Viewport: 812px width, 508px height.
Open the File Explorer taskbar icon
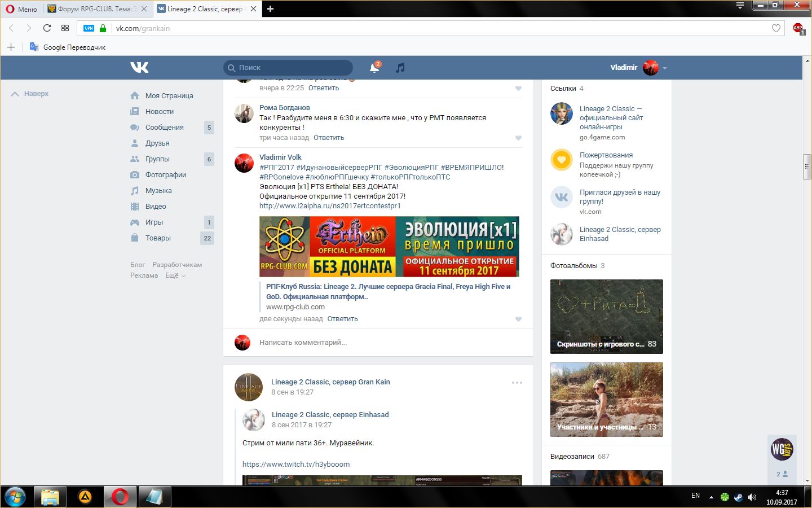(x=50, y=497)
